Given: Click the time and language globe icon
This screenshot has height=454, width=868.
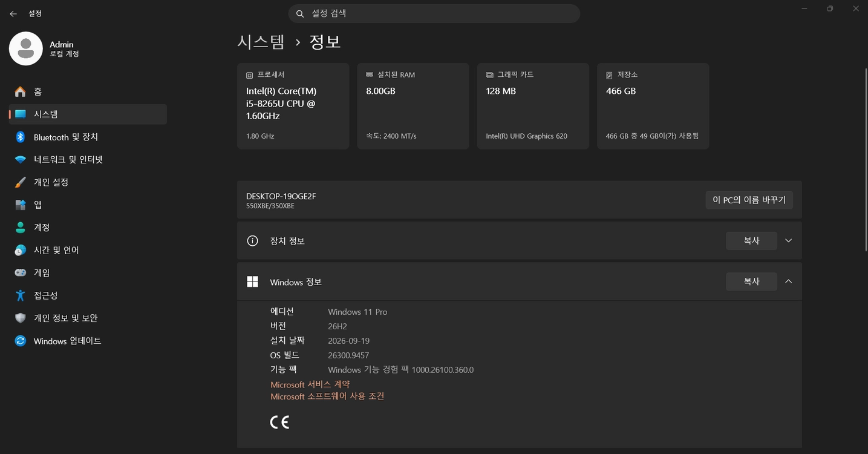Looking at the screenshot, I should pos(21,250).
